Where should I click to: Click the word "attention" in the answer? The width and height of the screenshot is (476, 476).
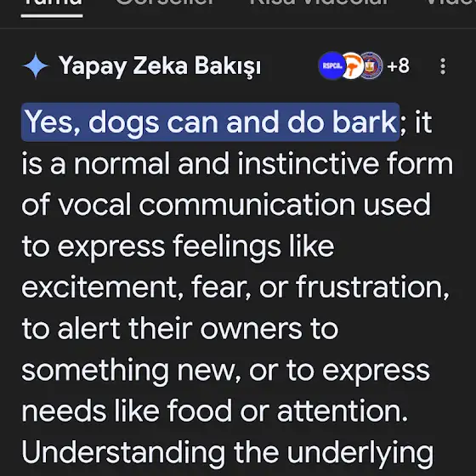(x=342, y=411)
